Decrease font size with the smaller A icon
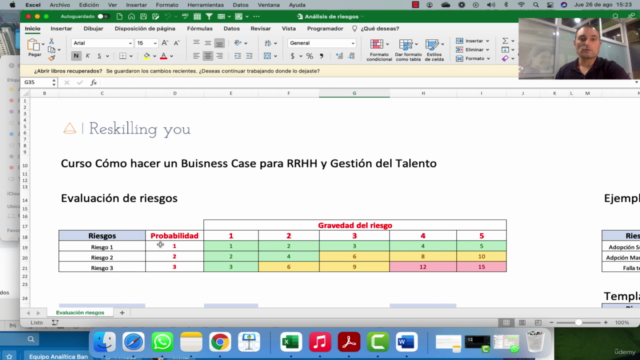This screenshot has width=640, height=360. [176, 43]
